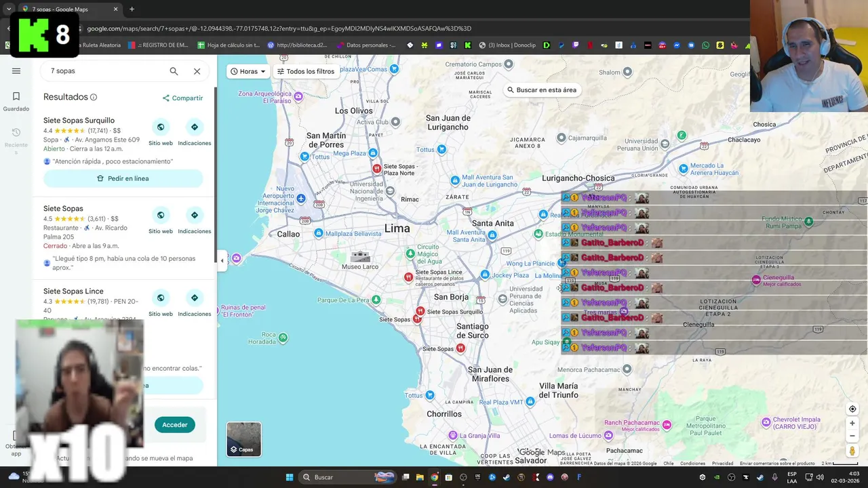The width and height of the screenshot is (868, 488).
Task: Open a new browser tab
Action: (x=132, y=9)
